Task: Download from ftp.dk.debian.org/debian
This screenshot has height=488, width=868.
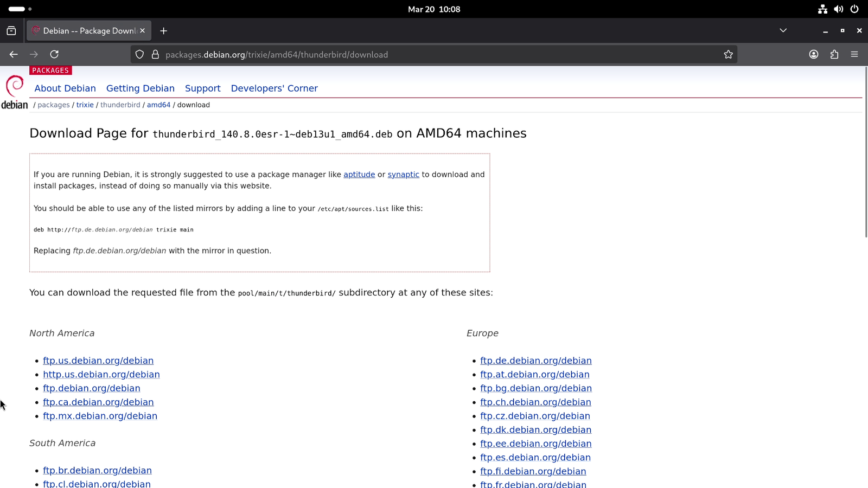Action: point(536,430)
